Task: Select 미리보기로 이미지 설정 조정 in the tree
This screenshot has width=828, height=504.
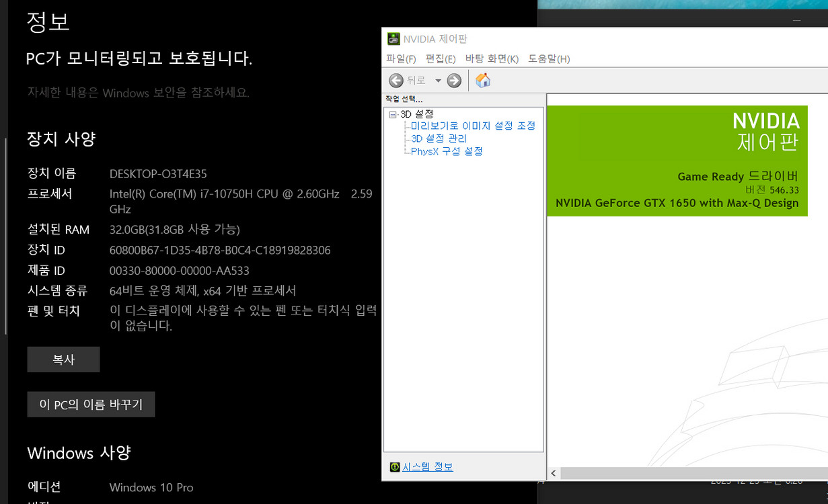Action: click(473, 126)
